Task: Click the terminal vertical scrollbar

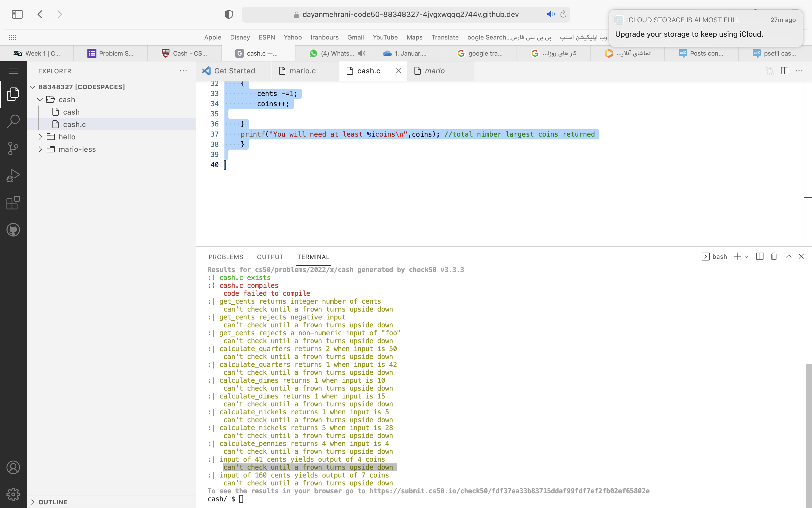Action: click(809, 436)
